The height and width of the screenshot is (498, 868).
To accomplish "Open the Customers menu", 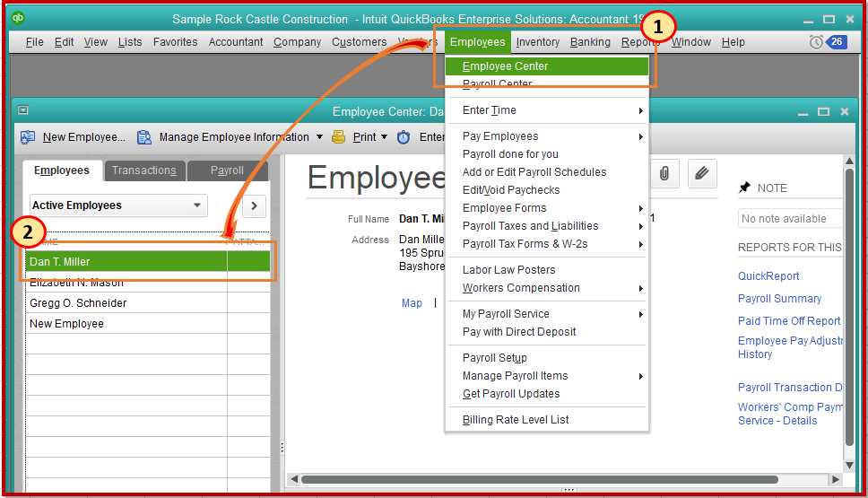I will pos(360,42).
